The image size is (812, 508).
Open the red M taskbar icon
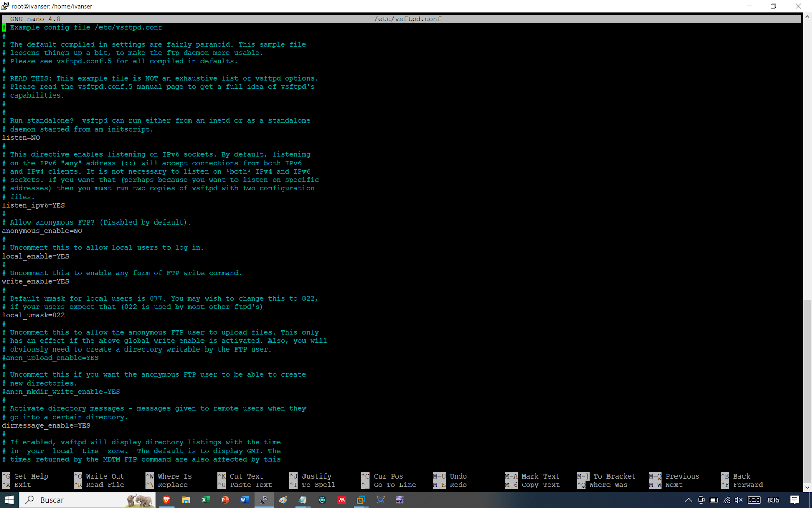click(342, 500)
